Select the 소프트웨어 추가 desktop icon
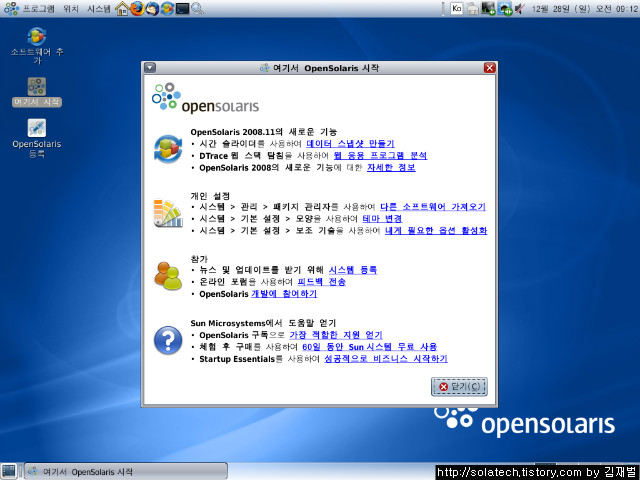Screen dimensions: 640x480 37,45
